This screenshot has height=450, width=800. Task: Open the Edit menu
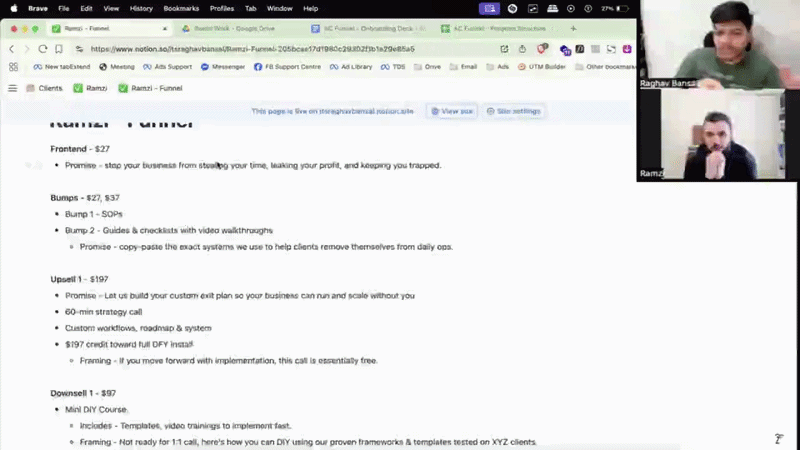[86, 8]
